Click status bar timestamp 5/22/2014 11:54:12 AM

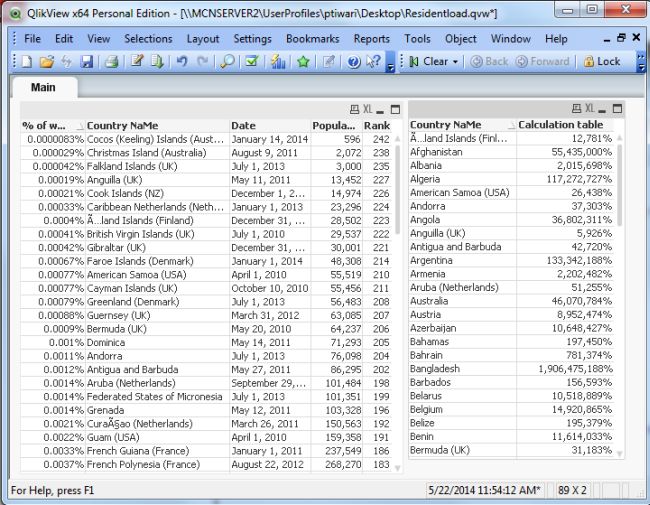(485, 490)
